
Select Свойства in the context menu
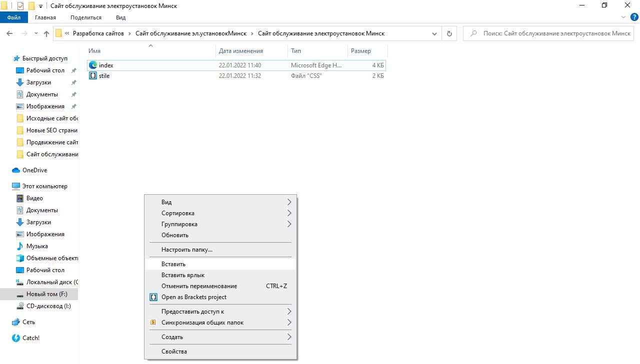(174, 352)
